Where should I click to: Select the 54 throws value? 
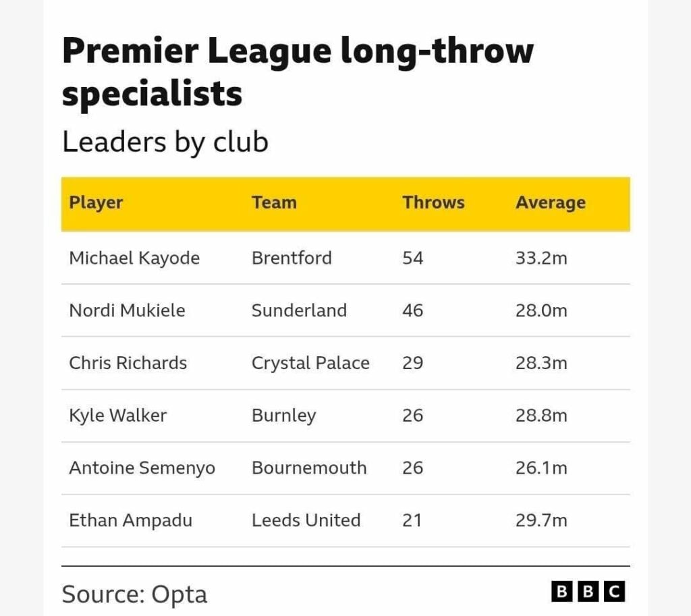[x=412, y=258]
